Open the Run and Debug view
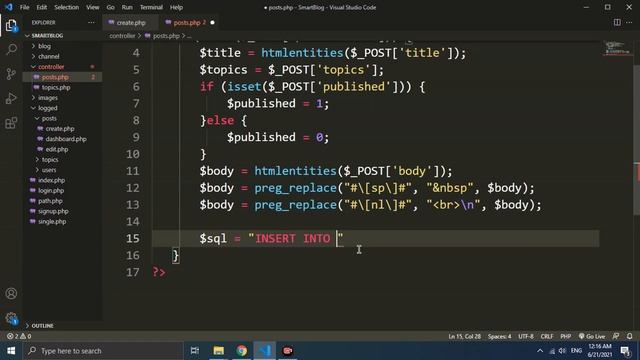The width and height of the screenshot is (640, 360). click(11, 98)
